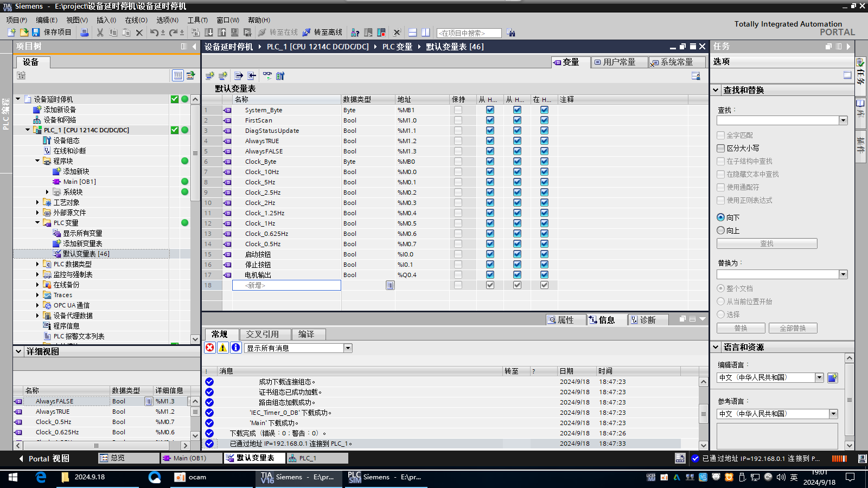Toggle the warning messages filter icon
868x488 pixels.
point(223,348)
